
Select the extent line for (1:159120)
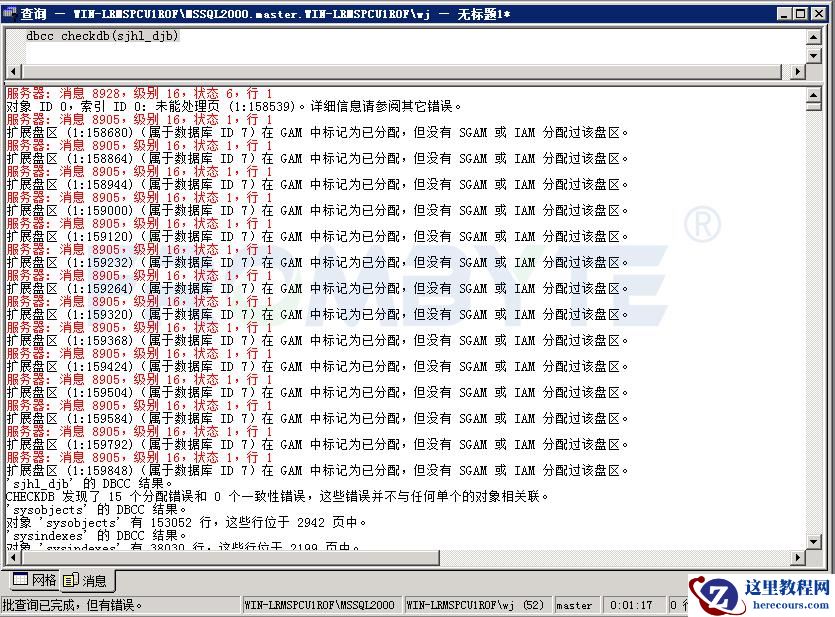coord(317,236)
